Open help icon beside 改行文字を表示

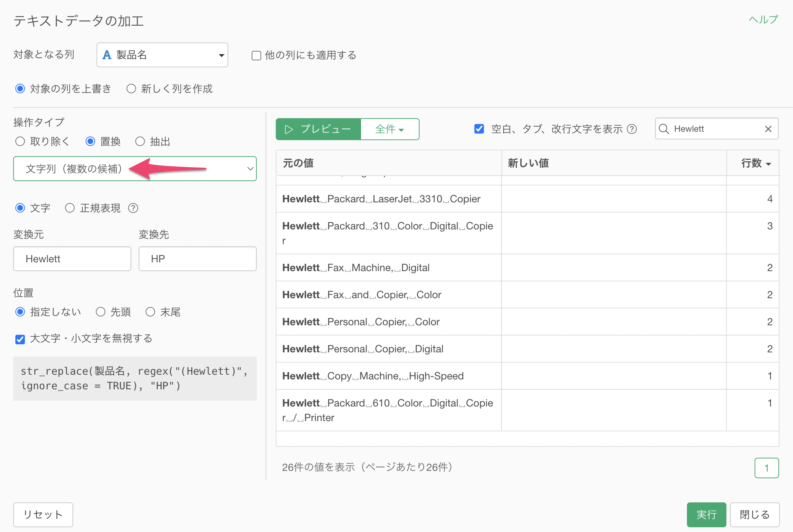coord(632,129)
